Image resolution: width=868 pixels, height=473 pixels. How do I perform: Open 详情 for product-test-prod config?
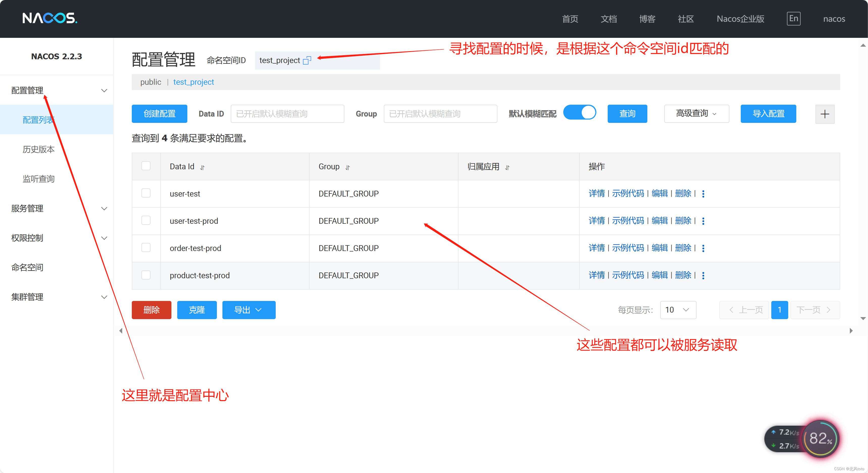pos(596,275)
